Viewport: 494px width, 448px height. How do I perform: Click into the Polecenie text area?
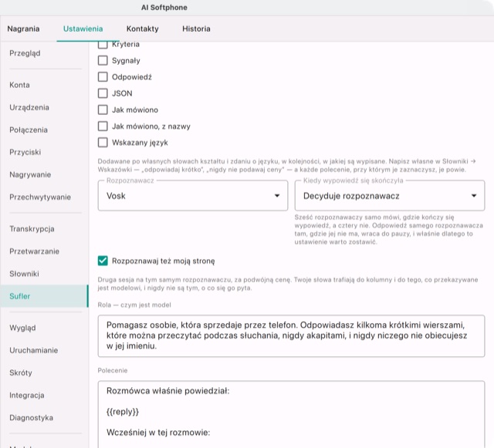point(291,414)
